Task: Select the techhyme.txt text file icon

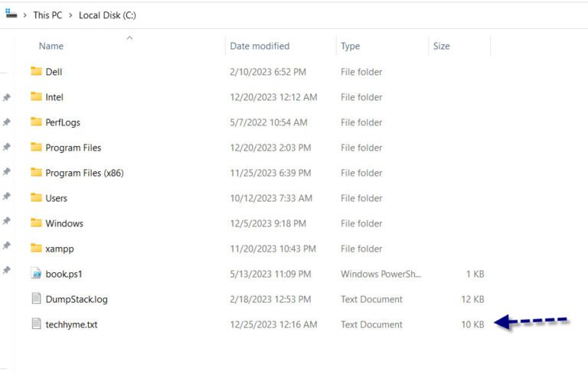Action: 36,324
